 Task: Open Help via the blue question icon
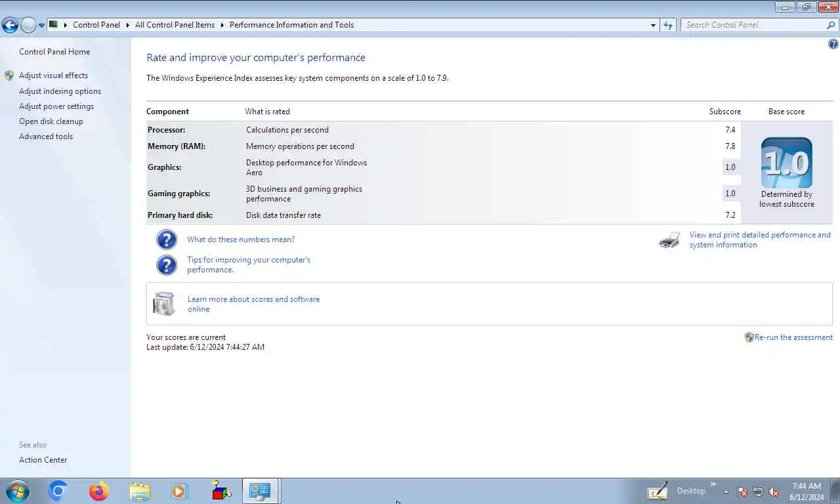833,45
